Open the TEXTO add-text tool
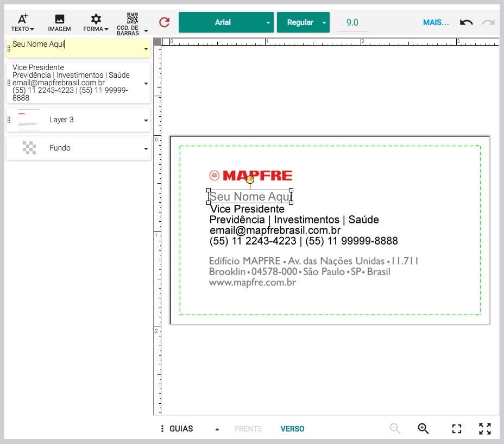Viewport: 504px width, 444px height. (x=22, y=22)
